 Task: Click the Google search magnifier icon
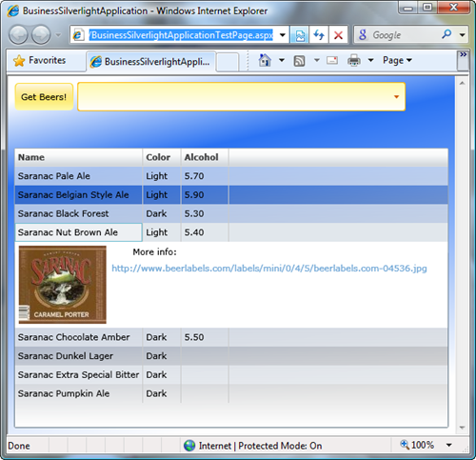point(446,34)
